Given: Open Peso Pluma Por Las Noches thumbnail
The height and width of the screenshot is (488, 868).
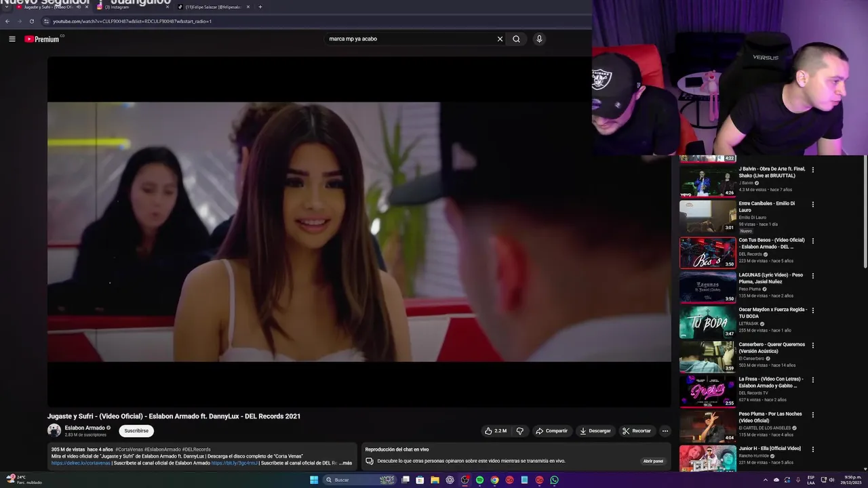Looking at the screenshot, I should pyautogui.click(x=708, y=426).
